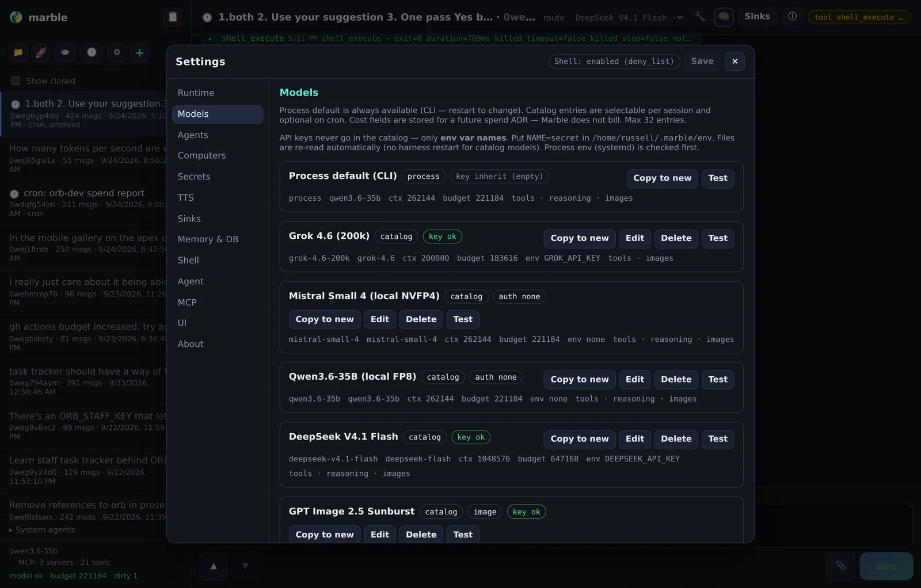
Task: Click the clock icon in sidebar toolbar
Action: tap(92, 52)
